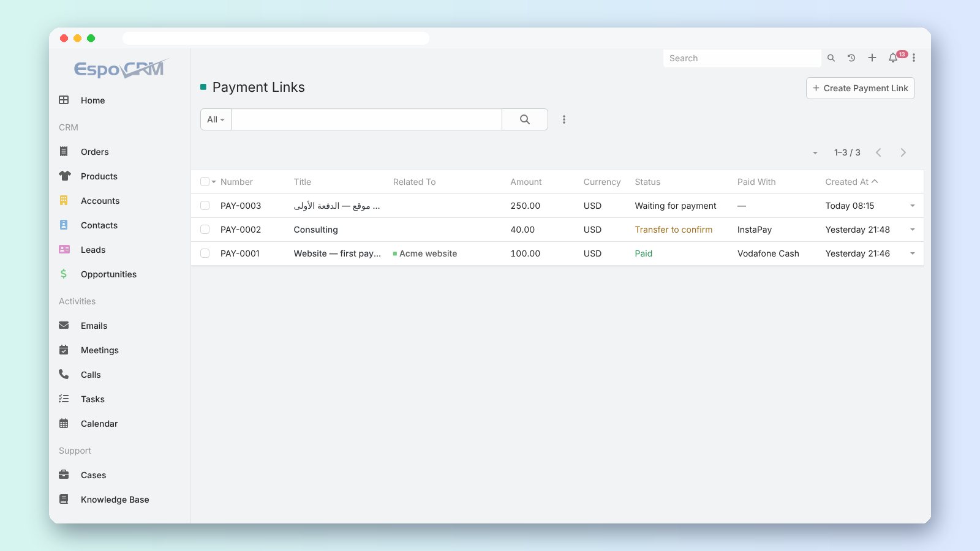Click the global search magnifier icon
This screenshot has height=551, width=980.
[831, 58]
